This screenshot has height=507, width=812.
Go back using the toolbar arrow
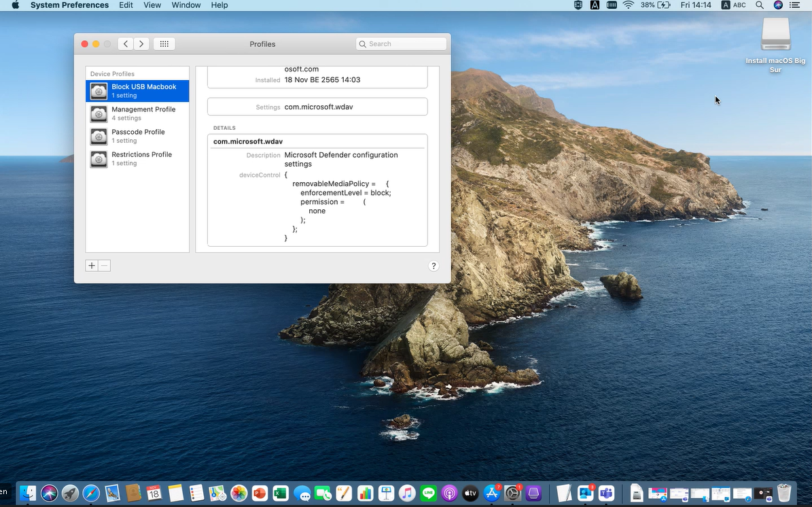pyautogui.click(x=126, y=44)
